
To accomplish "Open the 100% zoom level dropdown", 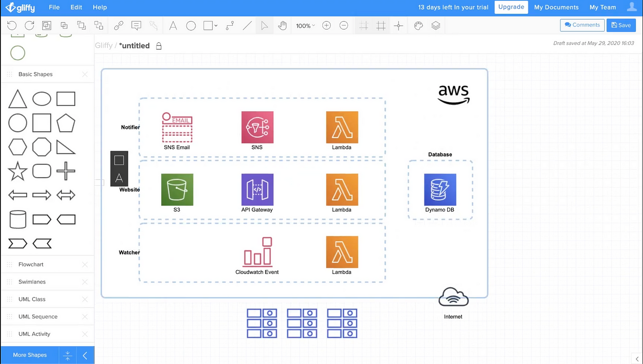I will (305, 26).
